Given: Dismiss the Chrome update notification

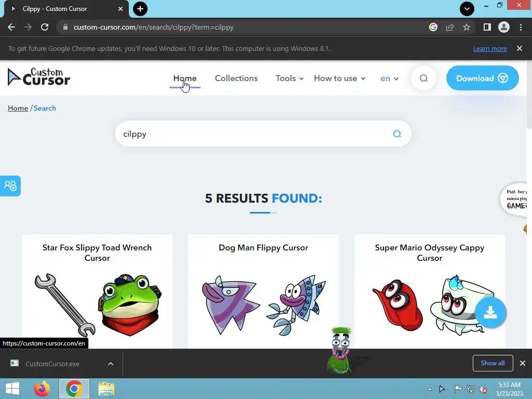Looking at the screenshot, I should [x=520, y=48].
